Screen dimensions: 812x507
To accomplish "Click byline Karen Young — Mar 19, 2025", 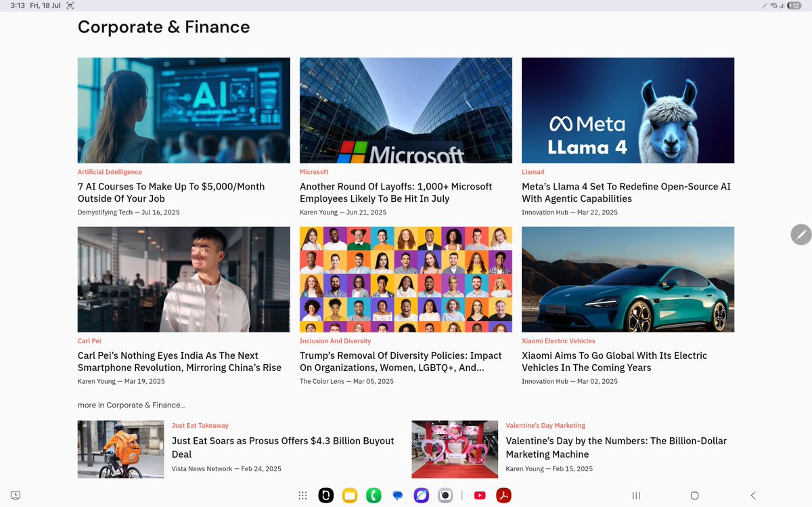I will pos(121,382).
